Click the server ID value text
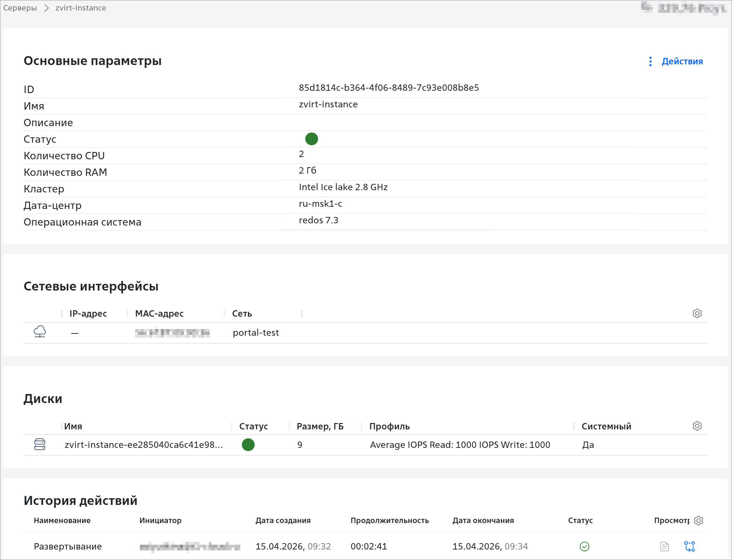This screenshot has height=560, width=732. tap(388, 88)
